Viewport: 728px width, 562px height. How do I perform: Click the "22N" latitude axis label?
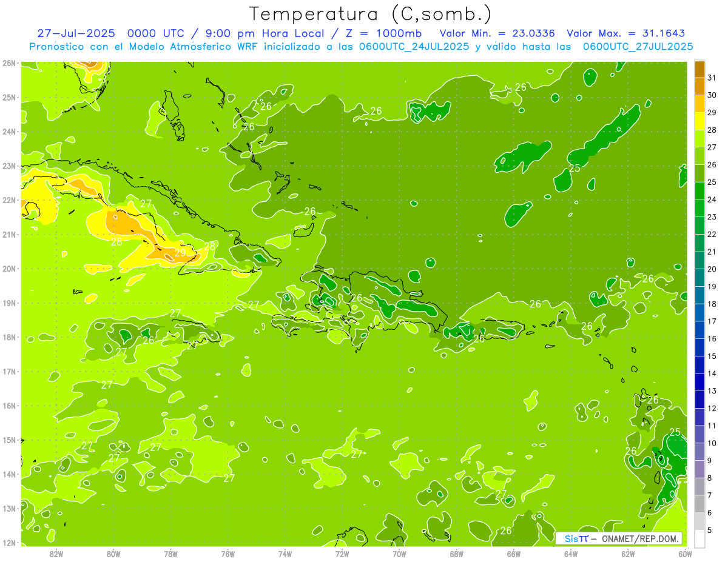pos(8,200)
